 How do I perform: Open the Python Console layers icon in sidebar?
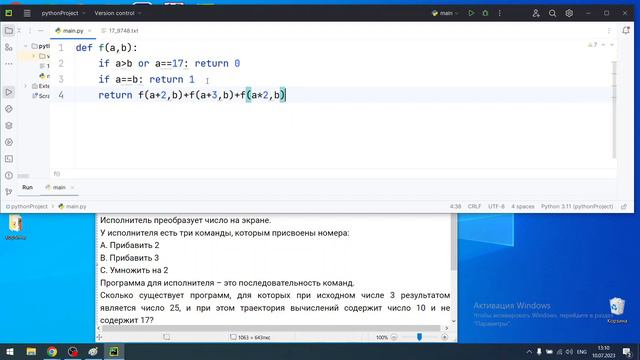pyautogui.click(x=9, y=126)
